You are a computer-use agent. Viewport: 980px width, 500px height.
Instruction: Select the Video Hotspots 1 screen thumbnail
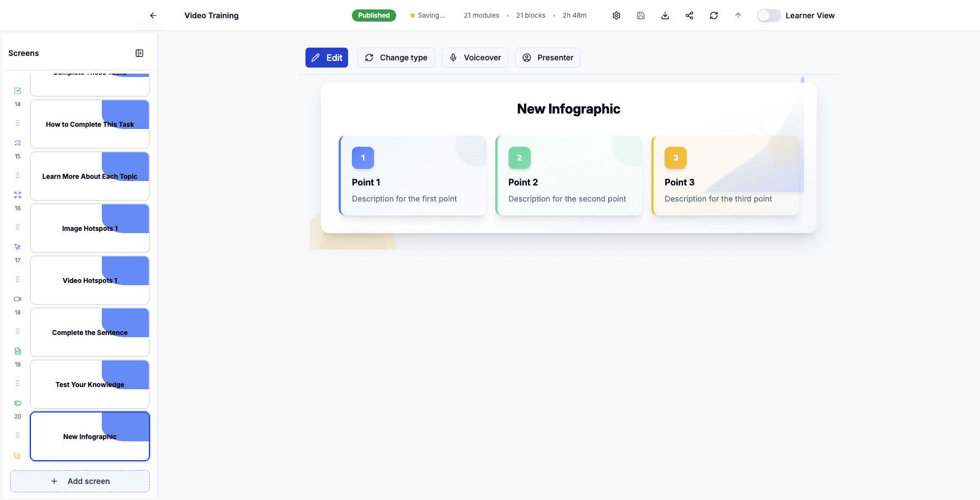90,280
